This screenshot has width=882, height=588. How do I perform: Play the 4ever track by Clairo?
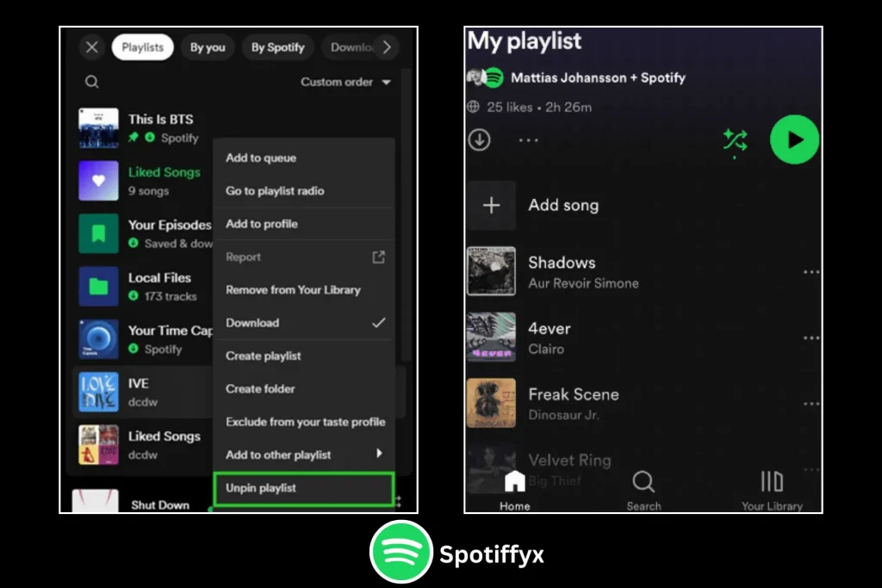(x=549, y=328)
